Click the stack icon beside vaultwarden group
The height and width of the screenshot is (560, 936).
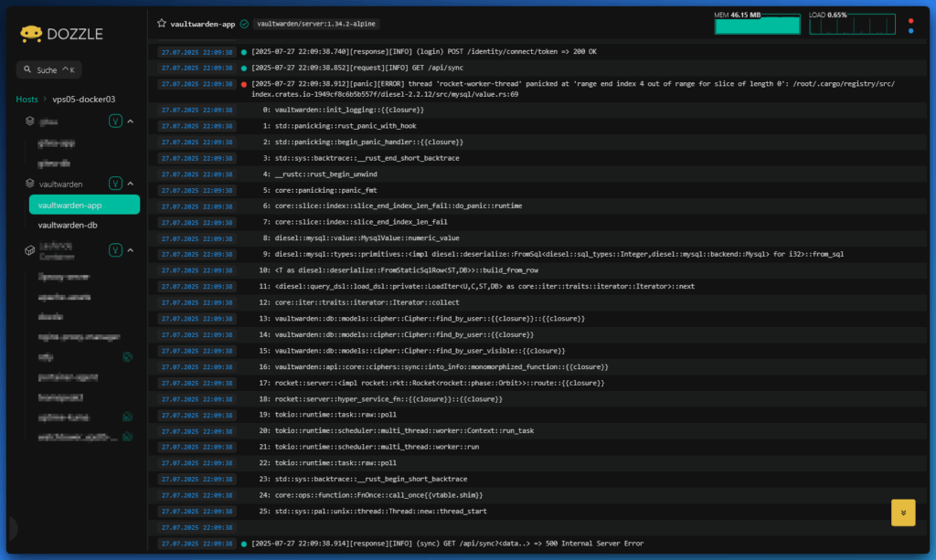tap(30, 184)
